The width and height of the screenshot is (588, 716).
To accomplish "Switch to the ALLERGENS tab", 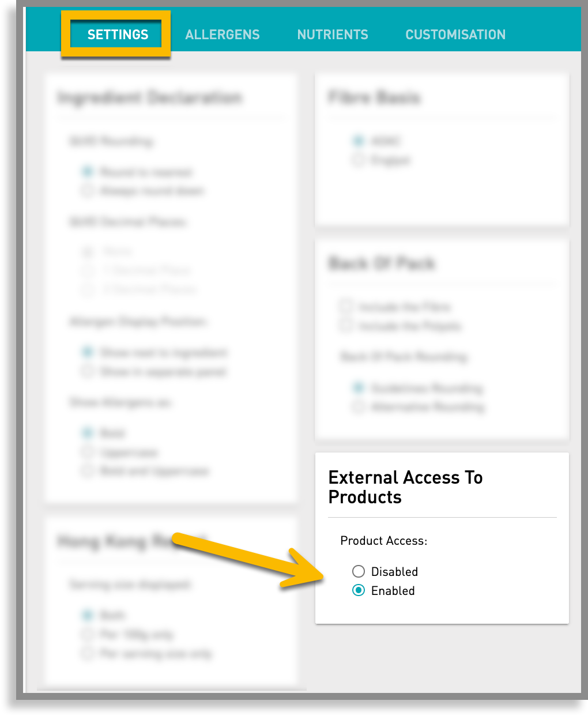I will pos(223,35).
